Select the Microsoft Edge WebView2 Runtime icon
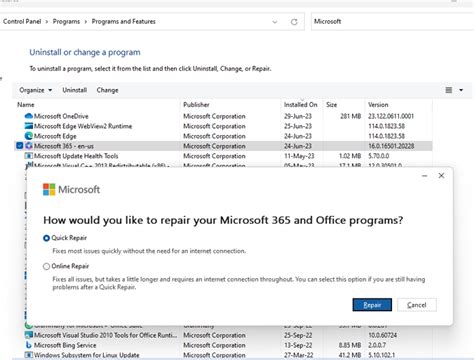Image resolution: width=474 pixels, height=360 pixels. coord(29,126)
